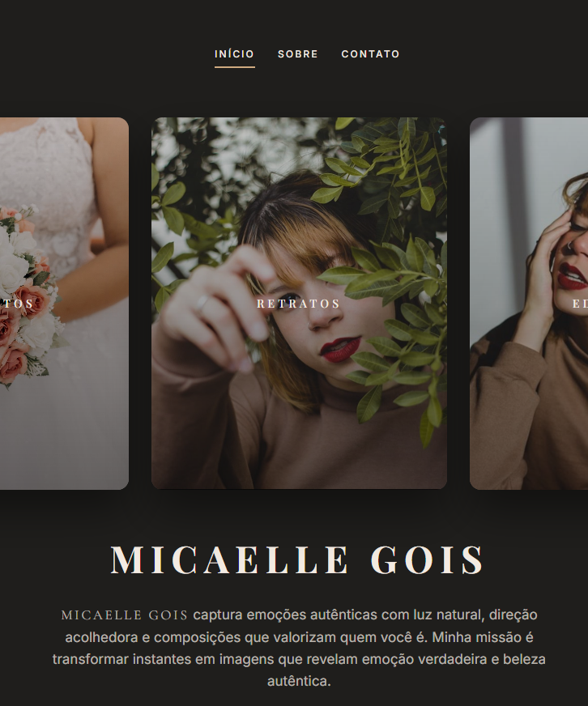Click the small MICAELLE GOIS text in paragraph
The image size is (588, 706).
(125, 615)
